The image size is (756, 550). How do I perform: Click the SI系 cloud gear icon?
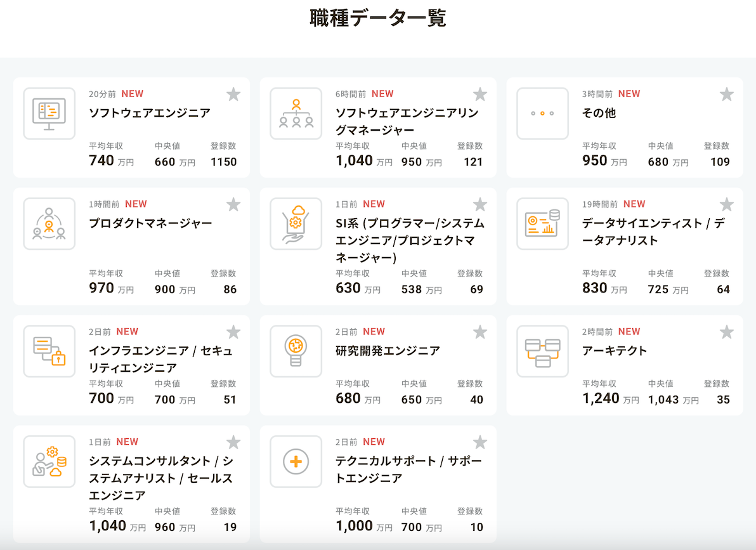(296, 224)
